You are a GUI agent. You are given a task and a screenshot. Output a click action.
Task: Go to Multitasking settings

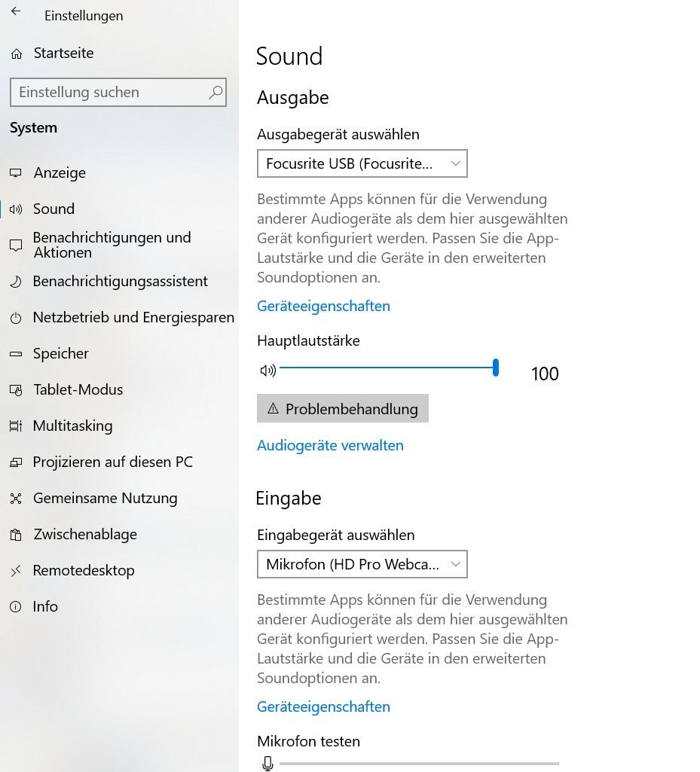(72, 426)
